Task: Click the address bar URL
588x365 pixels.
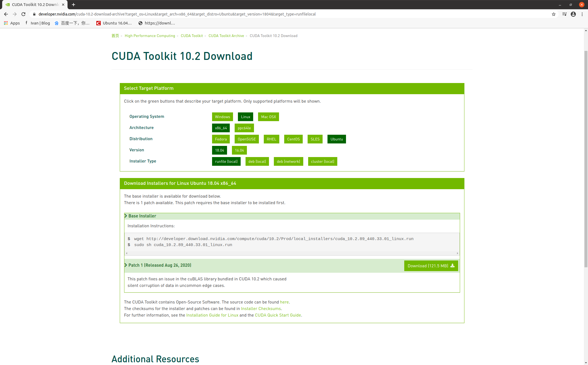Action: coord(177,14)
